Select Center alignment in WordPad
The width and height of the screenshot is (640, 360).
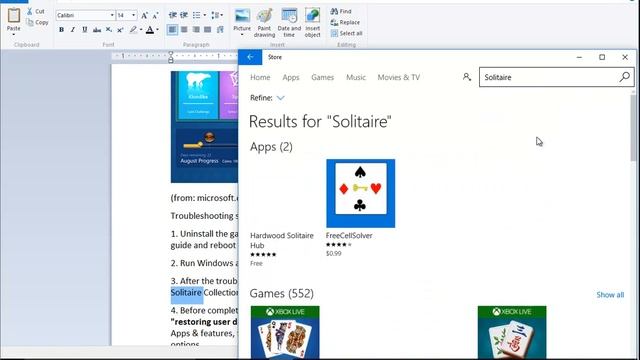tap(184, 29)
